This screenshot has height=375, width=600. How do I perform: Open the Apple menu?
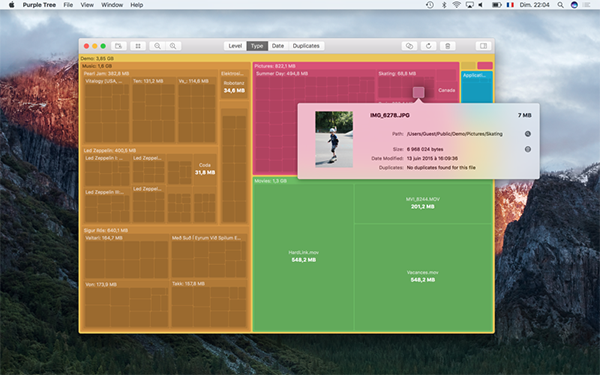point(11,5)
